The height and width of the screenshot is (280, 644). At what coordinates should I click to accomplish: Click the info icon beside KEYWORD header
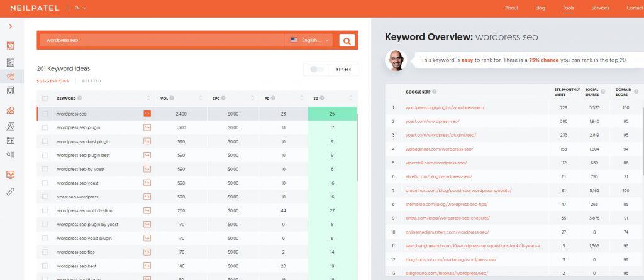click(80, 99)
